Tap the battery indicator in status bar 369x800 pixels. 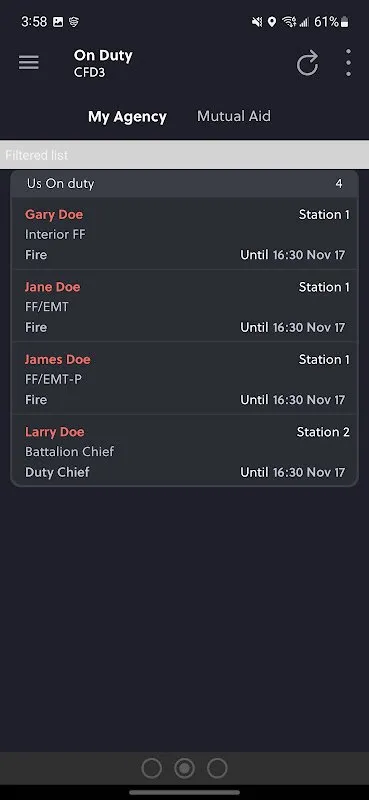click(346, 22)
